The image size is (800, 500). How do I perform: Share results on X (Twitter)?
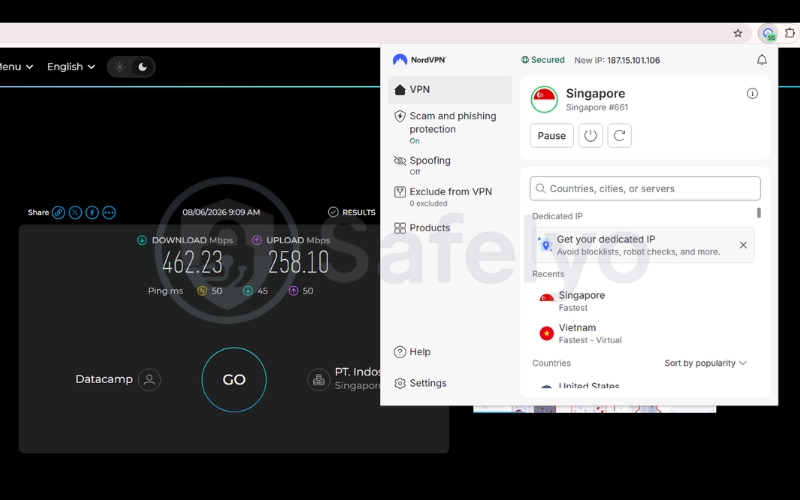(x=76, y=212)
